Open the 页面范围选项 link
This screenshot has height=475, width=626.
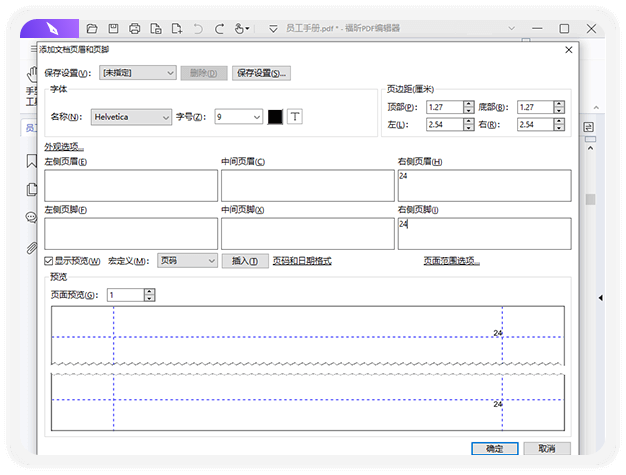point(452,261)
